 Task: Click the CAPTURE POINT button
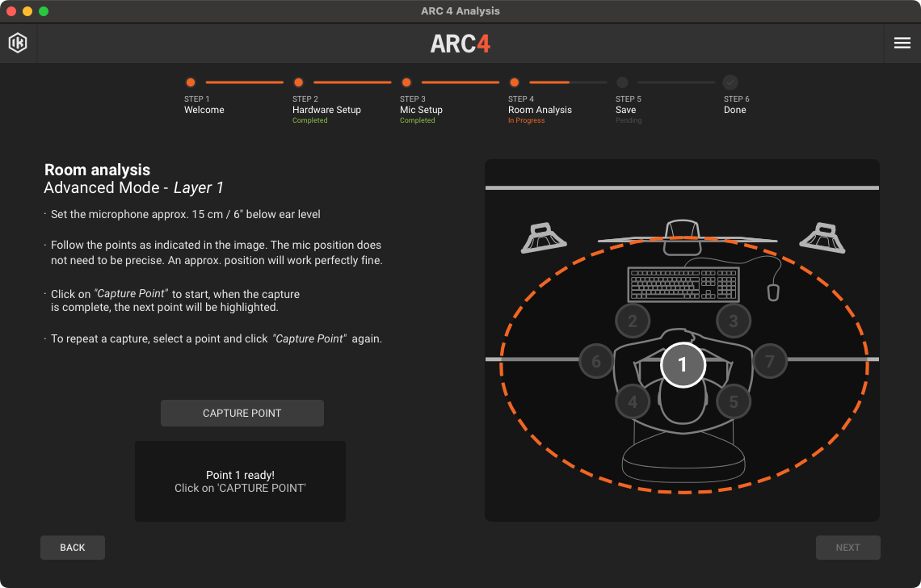(x=242, y=413)
